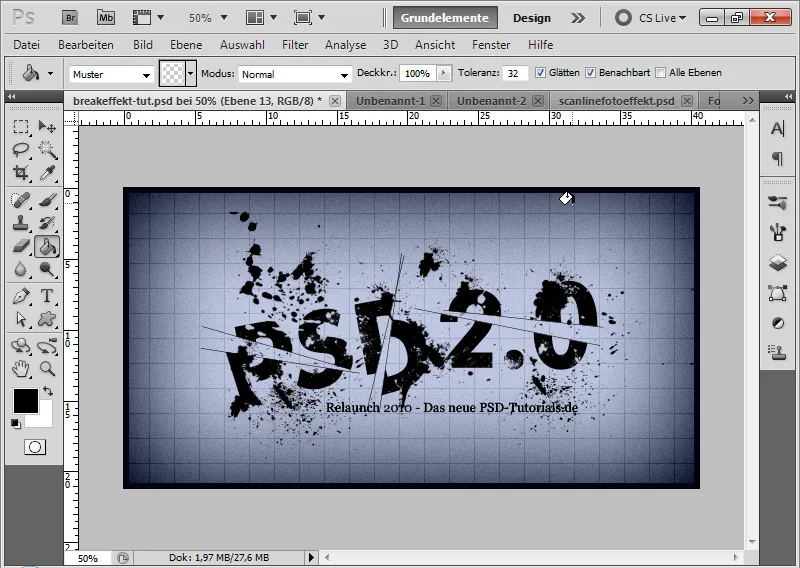Select the Move tool
This screenshot has height=568, width=800.
47,126
